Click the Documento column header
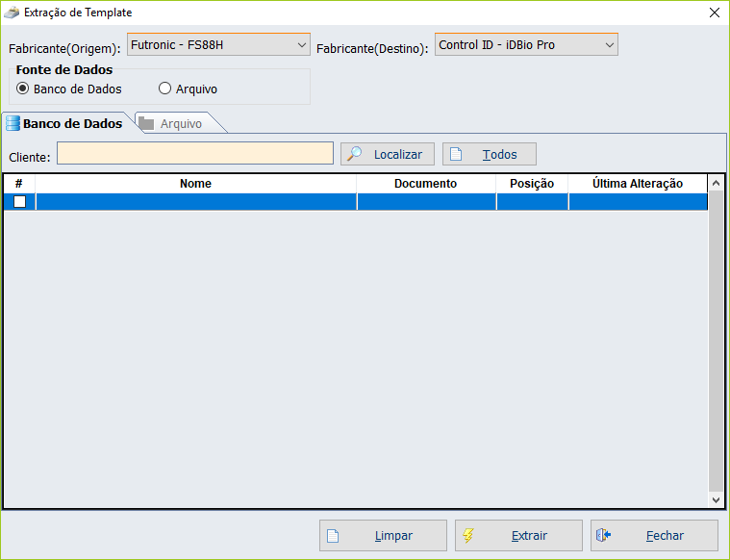 pyautogui.click(x=425, y=183)
